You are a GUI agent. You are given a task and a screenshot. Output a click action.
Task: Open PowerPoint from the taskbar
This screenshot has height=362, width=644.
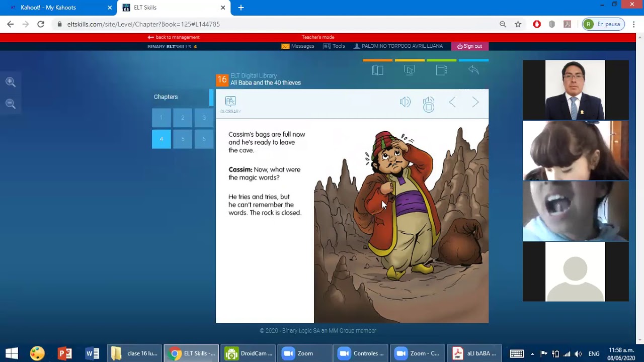[x=65, y=353]
